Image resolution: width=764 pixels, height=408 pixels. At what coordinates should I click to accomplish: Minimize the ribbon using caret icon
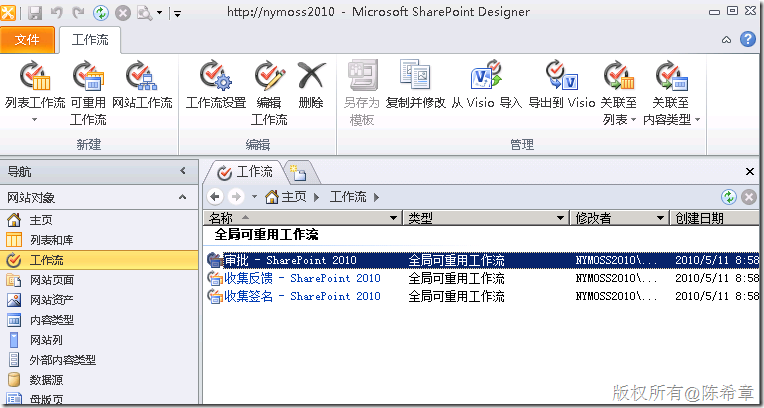pos(726,39)
